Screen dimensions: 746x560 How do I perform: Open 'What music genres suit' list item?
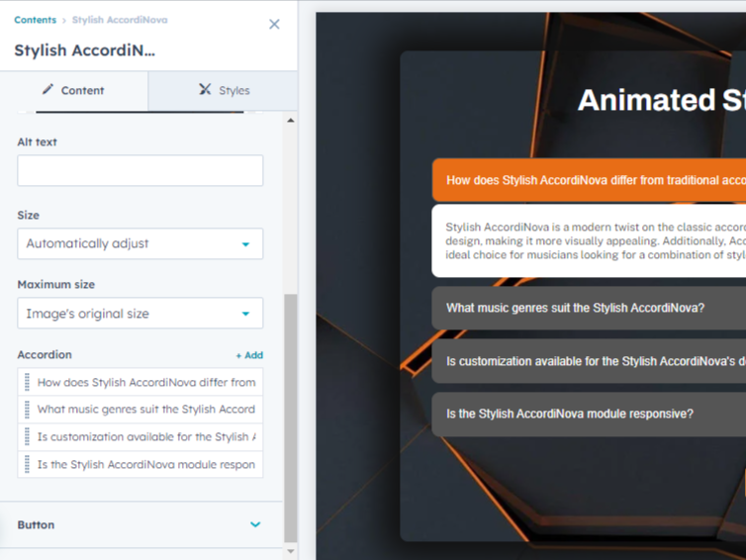click(146, 410)
